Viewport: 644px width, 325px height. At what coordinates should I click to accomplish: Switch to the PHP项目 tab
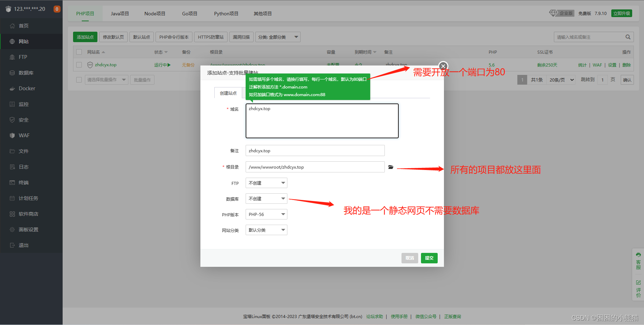point(85,14)
